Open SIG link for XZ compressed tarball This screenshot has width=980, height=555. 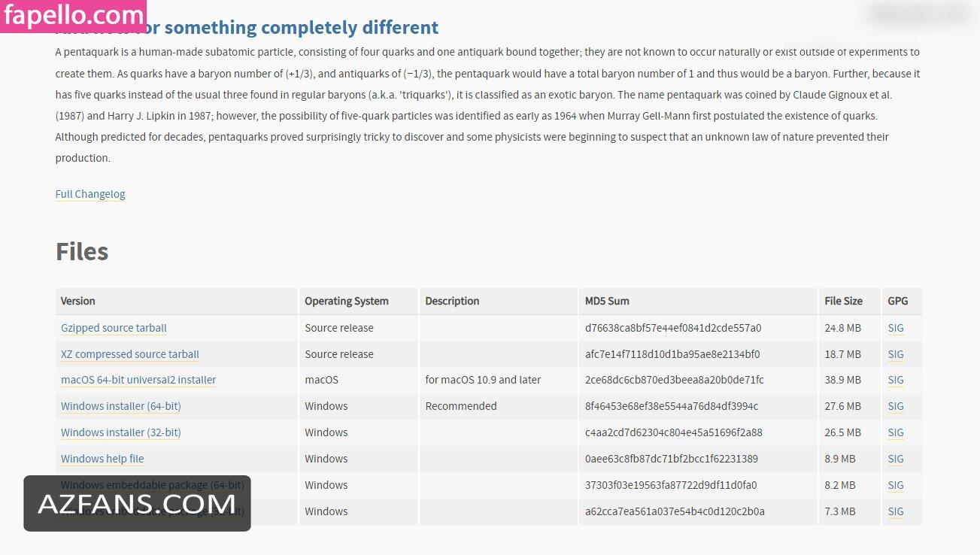[896, 354]
